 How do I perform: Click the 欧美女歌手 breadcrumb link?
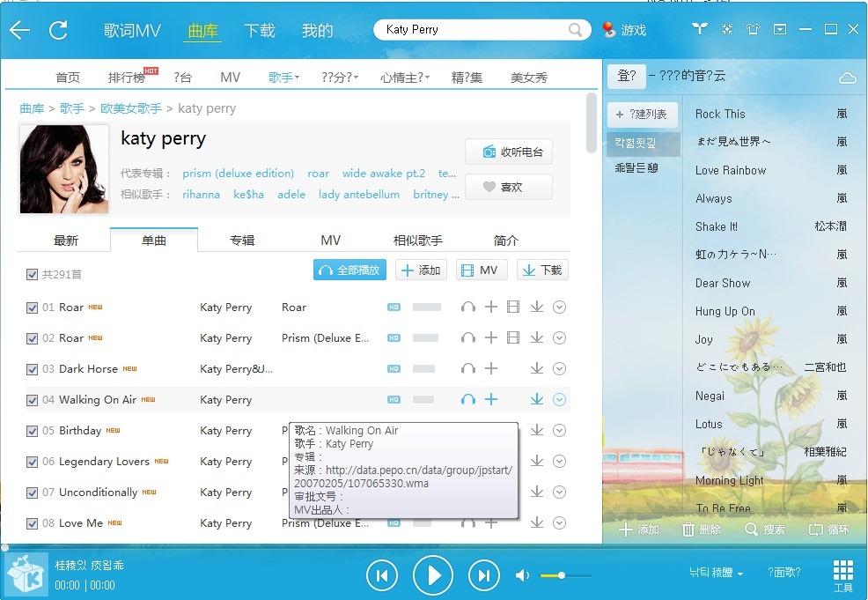pos(131,108)
